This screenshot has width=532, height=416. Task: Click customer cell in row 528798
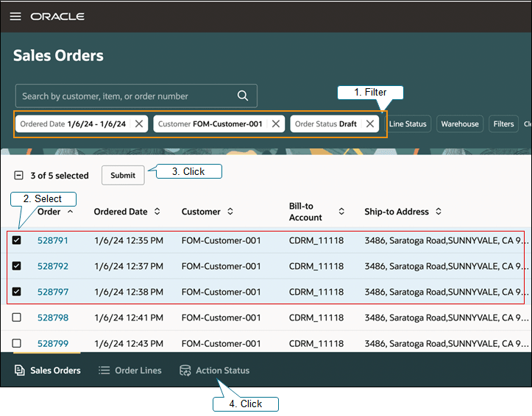(221, 318)
